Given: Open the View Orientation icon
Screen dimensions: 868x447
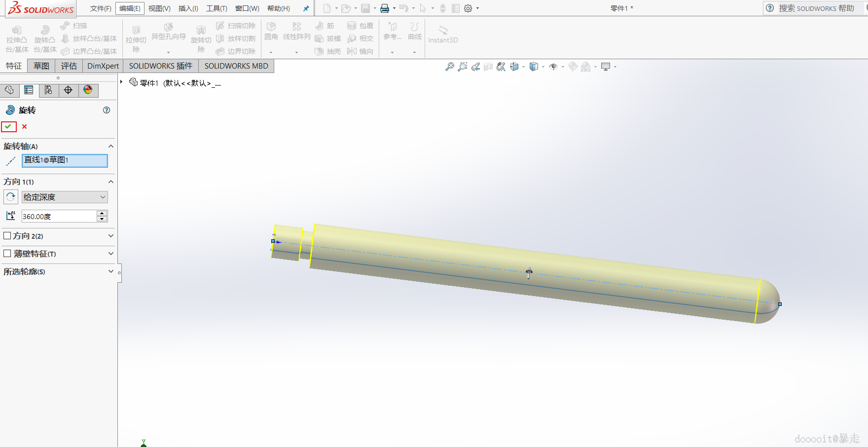Looking at the screenshot, I should point(514,67).
